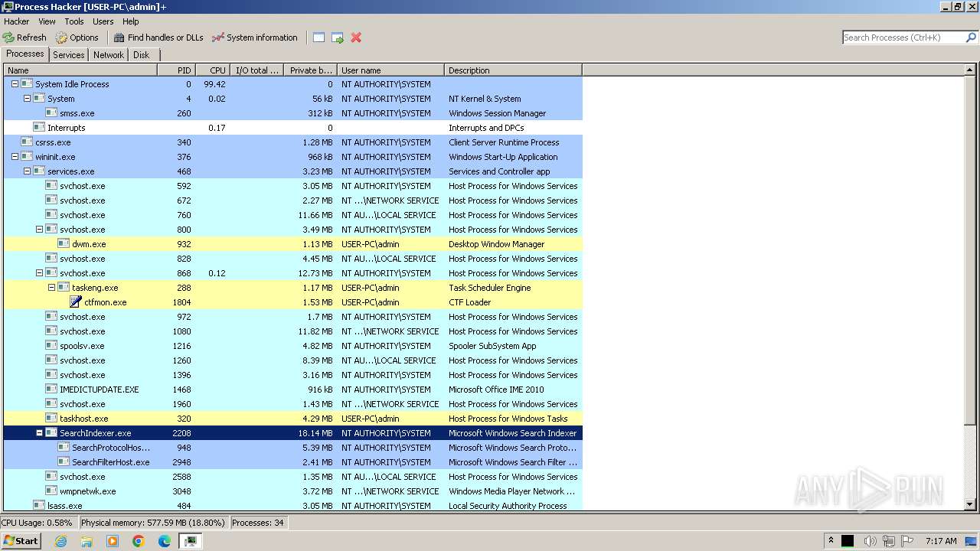980x551 pixels.
Task: Switch to the Services tab
Action: pyautogui.click(x=69, y=55)
